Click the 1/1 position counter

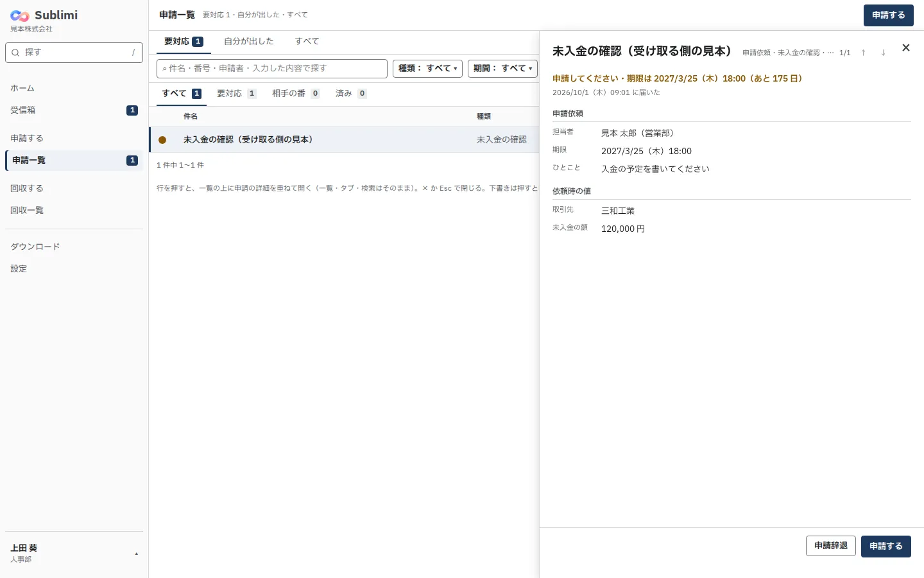[x=844, y=53]
